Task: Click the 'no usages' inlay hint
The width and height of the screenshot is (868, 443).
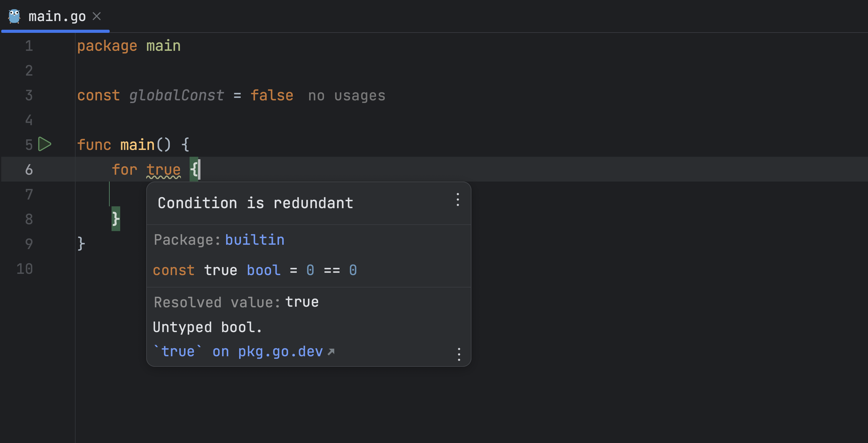Action: coord(346,96)
